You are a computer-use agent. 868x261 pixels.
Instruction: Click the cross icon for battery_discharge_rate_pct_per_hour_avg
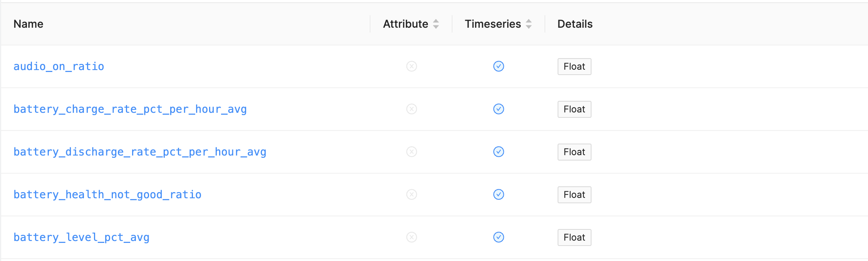[412, 152]
